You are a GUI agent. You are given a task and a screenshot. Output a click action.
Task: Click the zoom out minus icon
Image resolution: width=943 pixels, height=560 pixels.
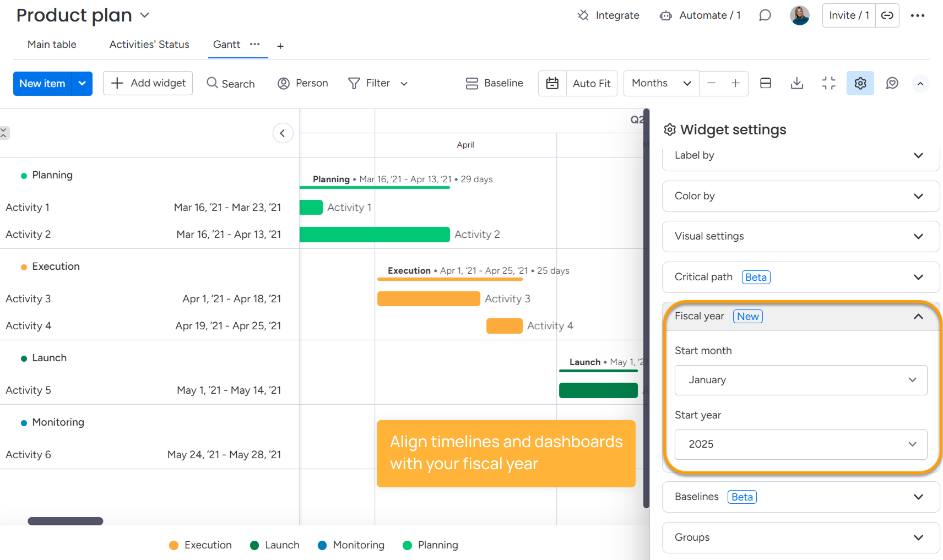(711, 83)
